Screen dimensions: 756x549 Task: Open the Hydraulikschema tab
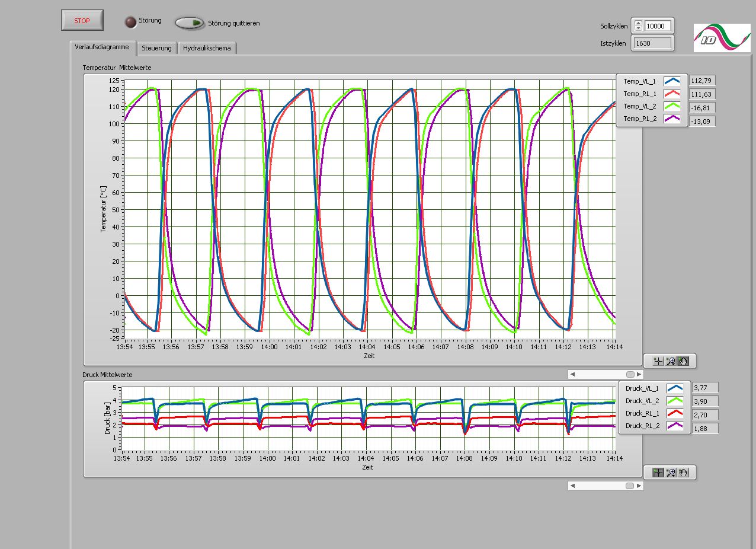click(207, 48)
